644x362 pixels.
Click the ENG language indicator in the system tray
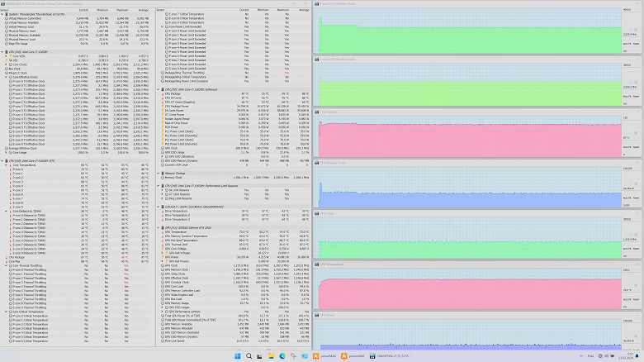pos(590,356)
